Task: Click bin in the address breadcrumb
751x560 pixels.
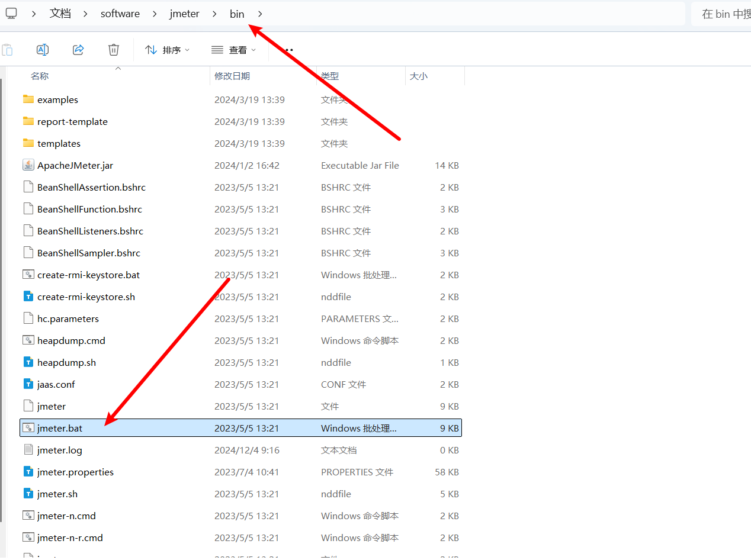Action: (237, 14)
